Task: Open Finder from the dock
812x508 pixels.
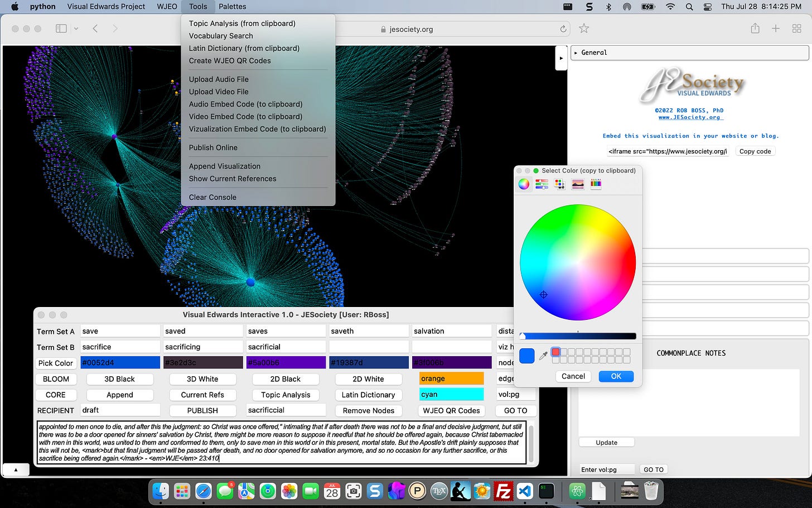Action: 161,491
